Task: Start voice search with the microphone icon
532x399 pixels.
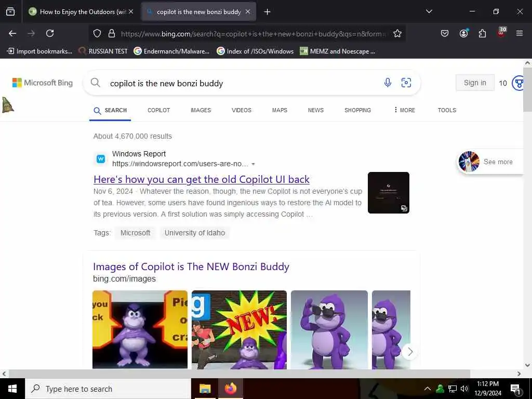Action: (x=388, y=83)
